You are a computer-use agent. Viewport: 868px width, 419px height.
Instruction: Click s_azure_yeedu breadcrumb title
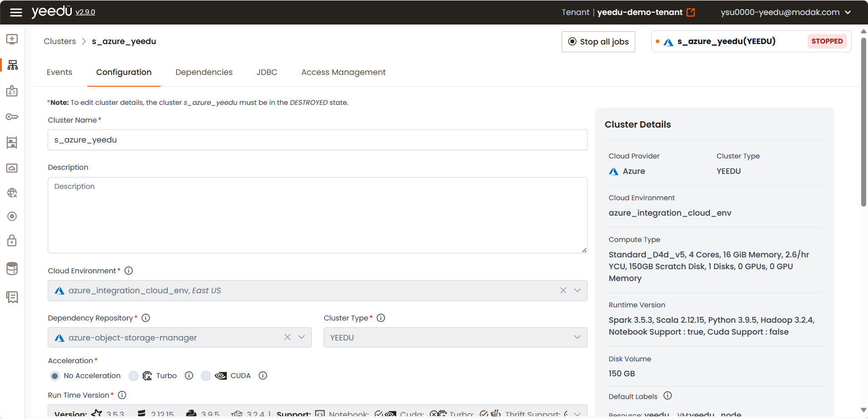point(124,41)
